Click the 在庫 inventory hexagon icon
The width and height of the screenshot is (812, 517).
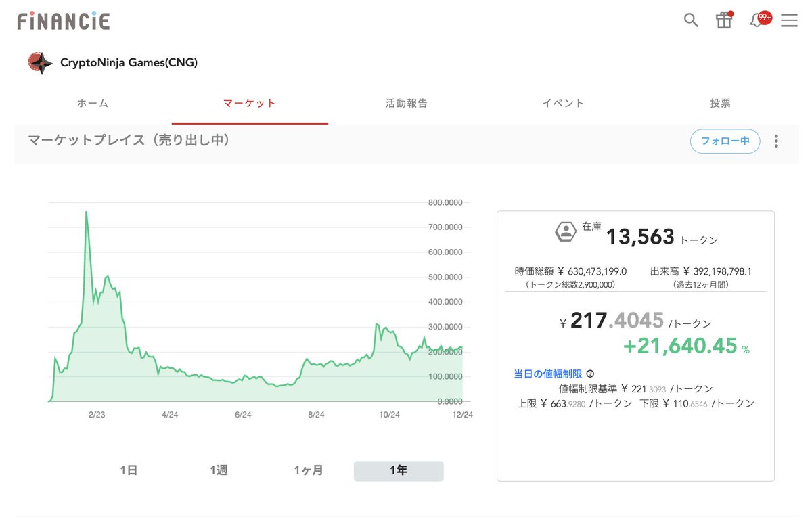tap(566, 231)
